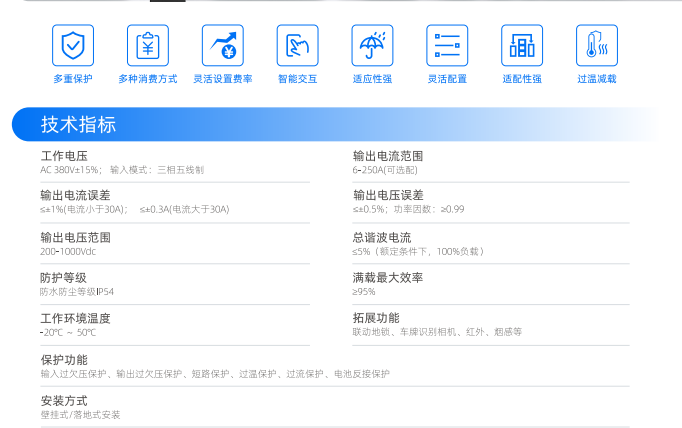Select the 输出电压范围 200-1000Vdc value
The image size is (682, 428).
pos(68,251)
